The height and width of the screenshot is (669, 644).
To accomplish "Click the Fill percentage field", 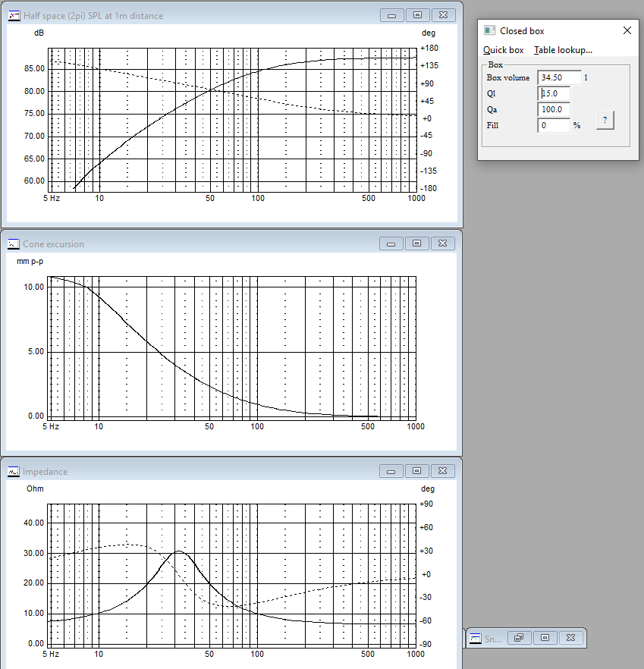I will 554,125.
